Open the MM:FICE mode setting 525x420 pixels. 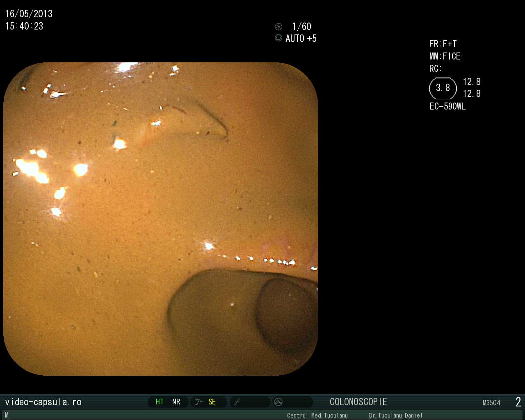tap(445, 56)
